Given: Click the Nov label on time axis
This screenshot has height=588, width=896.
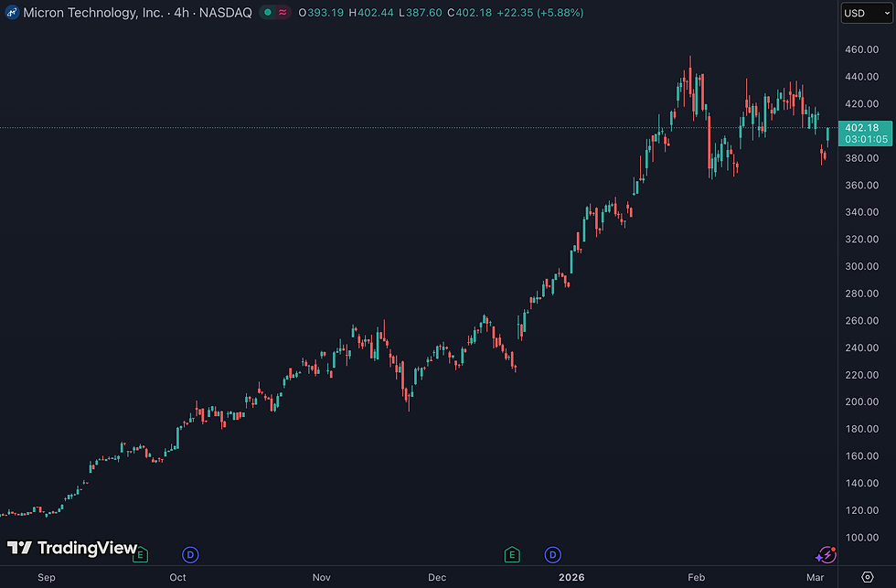Looking at the screenshot, I should [321, 578].
